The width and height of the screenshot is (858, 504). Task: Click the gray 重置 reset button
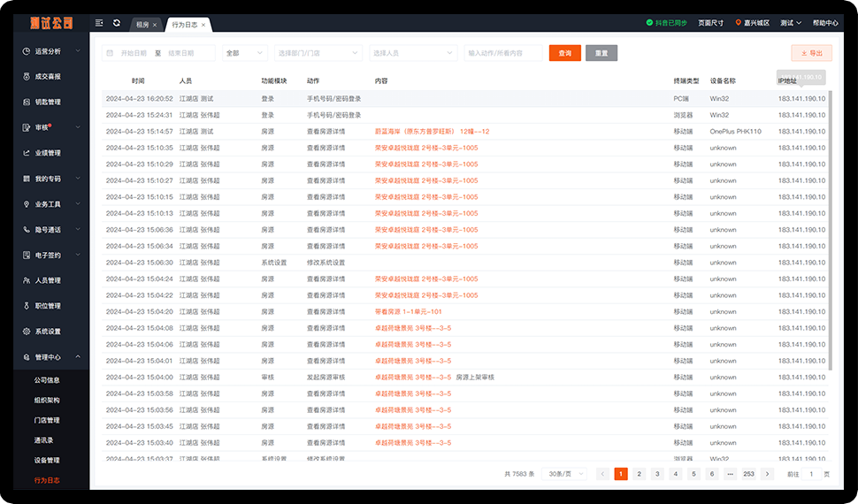pyautogui.click(x=601, y=53)
